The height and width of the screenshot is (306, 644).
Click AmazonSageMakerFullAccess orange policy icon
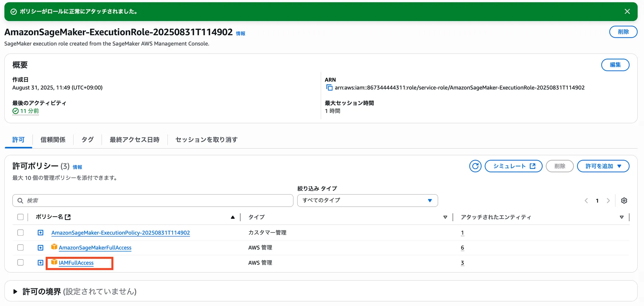click(x=54, y=247)
